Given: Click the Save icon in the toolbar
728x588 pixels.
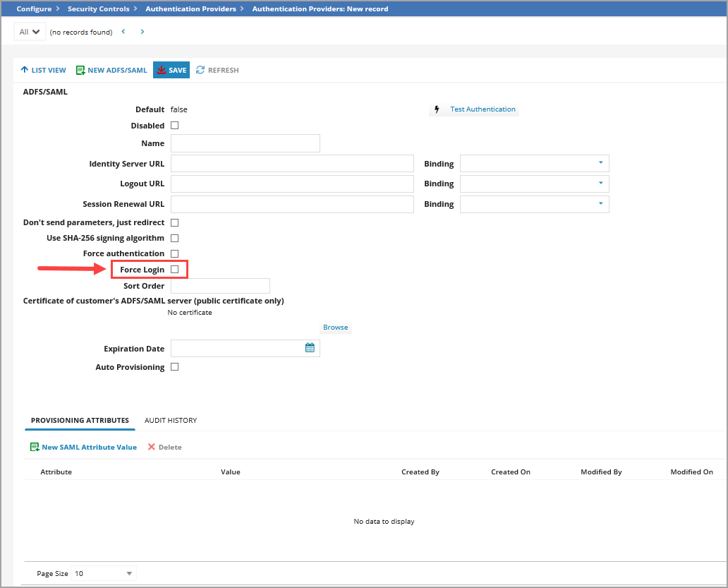Looking at the screenshot, I should [162, 71].
